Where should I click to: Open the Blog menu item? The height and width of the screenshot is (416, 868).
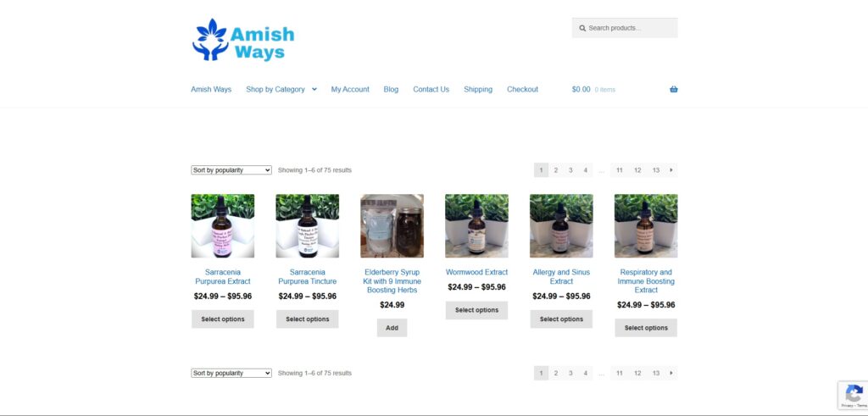[391, 89]
